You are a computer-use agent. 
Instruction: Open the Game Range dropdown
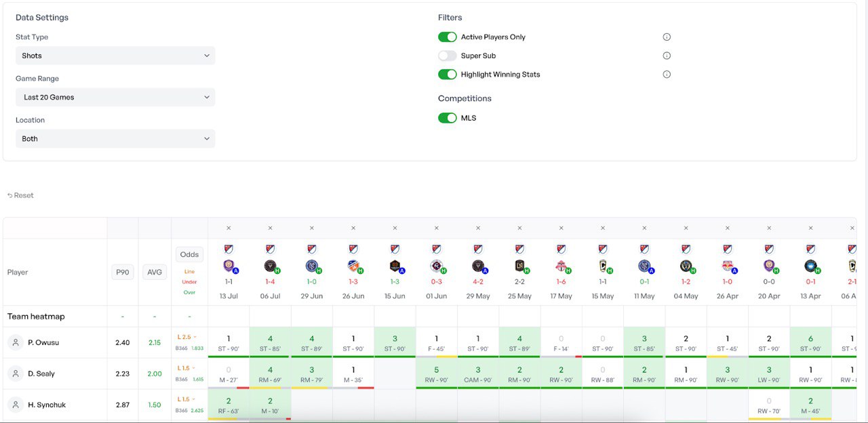point(115,97)
